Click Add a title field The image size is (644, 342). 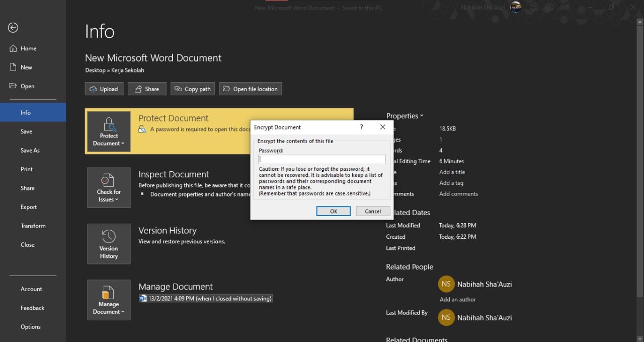(452, 172)
